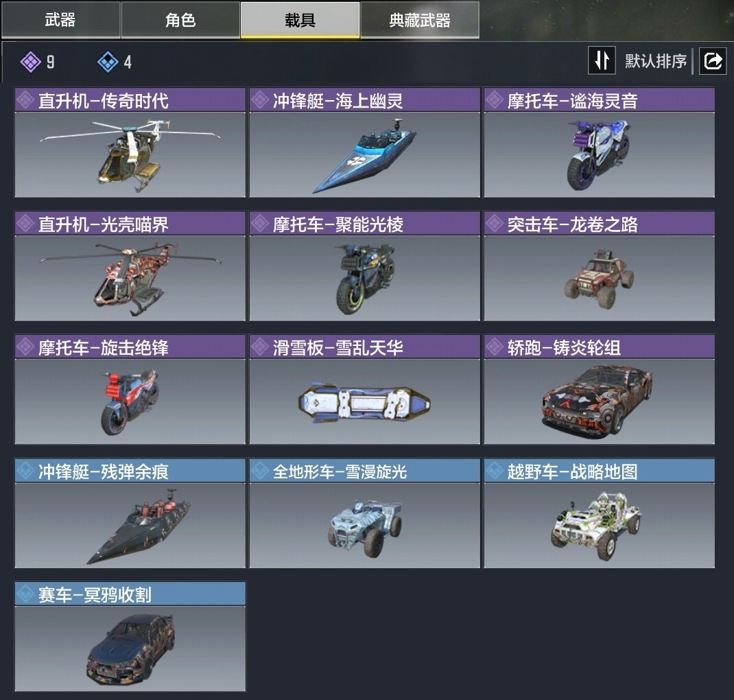Viewport: 734px width, 700px height.
Task: Select the 滑雪板-雪乱天华 snowboard thumbnail
Action: point(365,401)
